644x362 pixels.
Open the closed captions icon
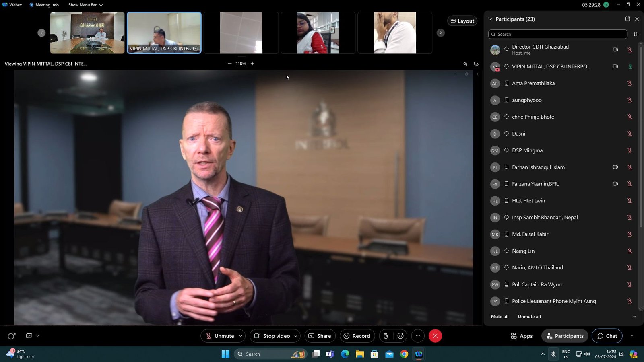coord(29,336)
